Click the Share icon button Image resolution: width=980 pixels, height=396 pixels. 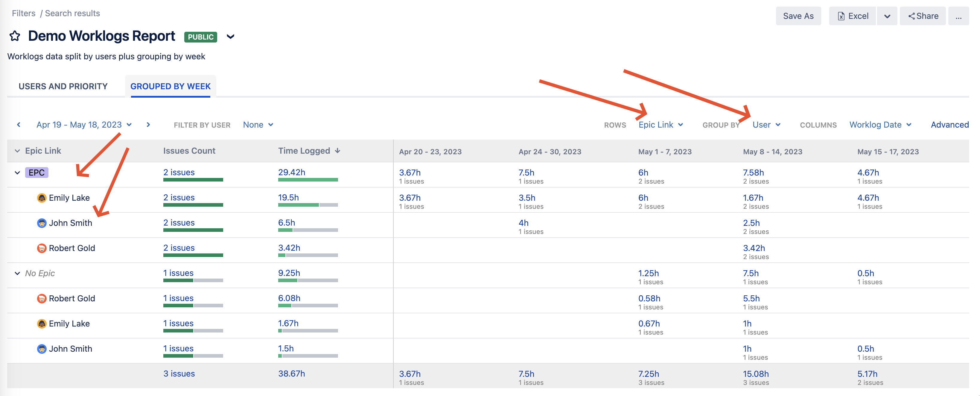tap(923, 16)
